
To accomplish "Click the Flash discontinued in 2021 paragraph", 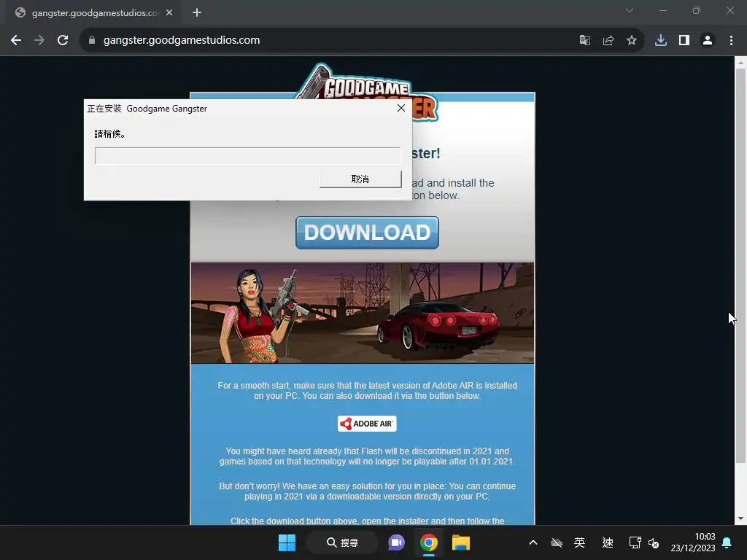I will [x=367, y=456].
